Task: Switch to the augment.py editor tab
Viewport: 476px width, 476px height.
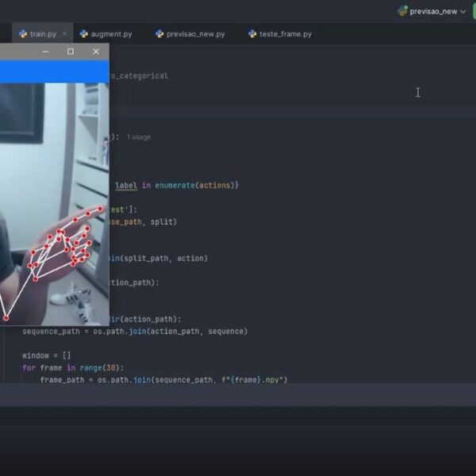Action: (x=111, y=34)
